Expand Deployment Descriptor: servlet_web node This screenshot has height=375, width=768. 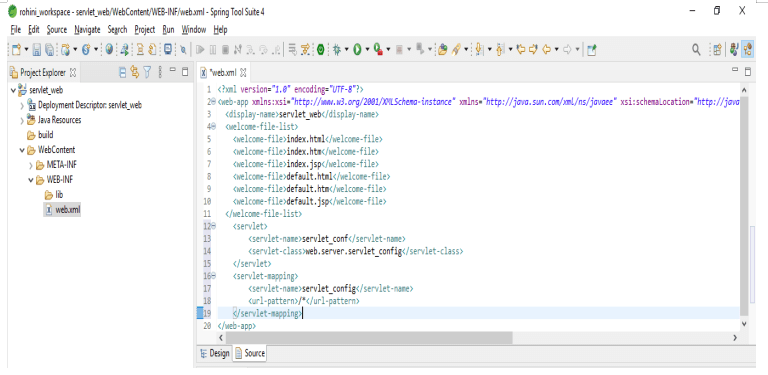point(22,105)
